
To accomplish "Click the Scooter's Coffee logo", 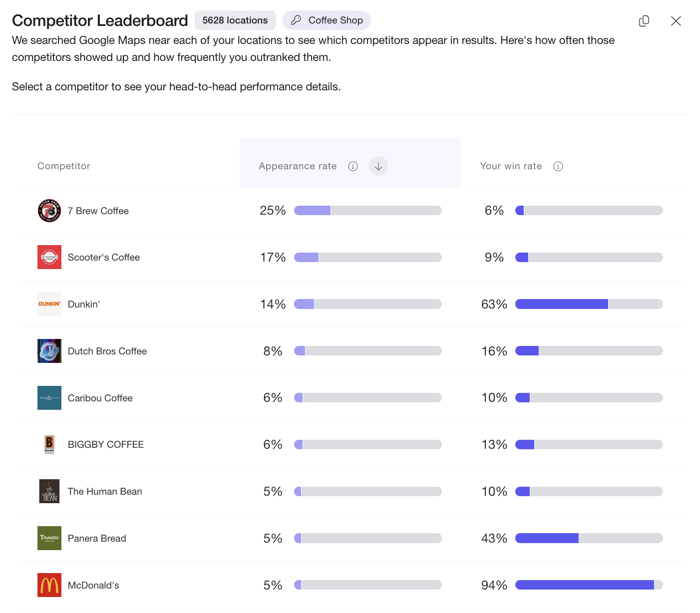I will tap(49, 257).
